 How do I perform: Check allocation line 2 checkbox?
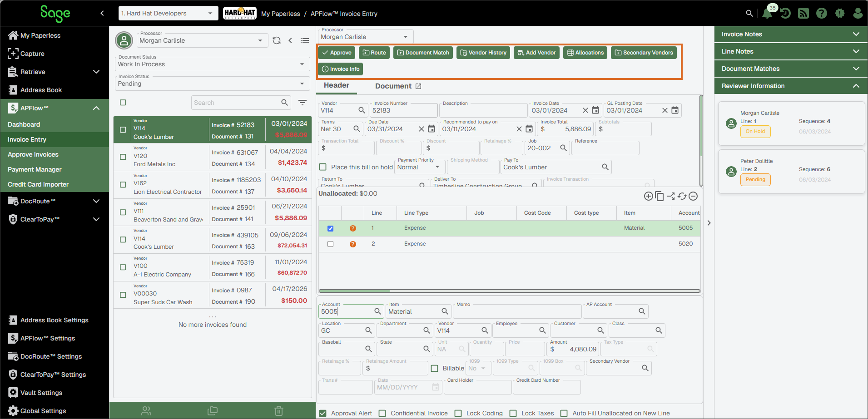click(x=330, y=244)
